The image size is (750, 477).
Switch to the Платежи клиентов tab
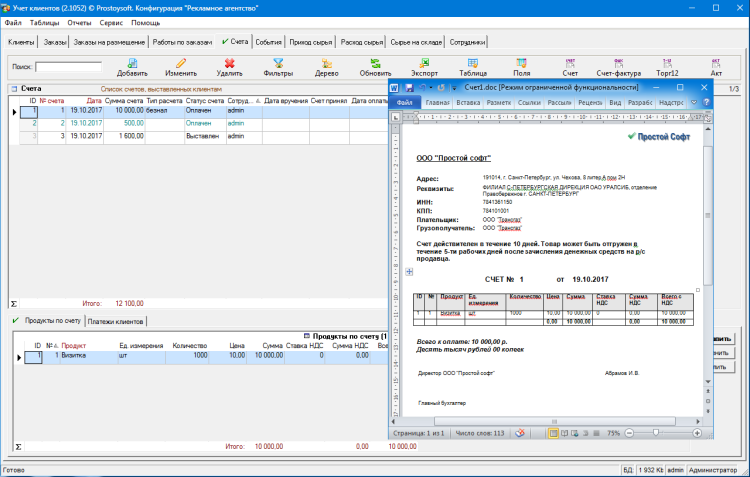[x=117, y=320]
